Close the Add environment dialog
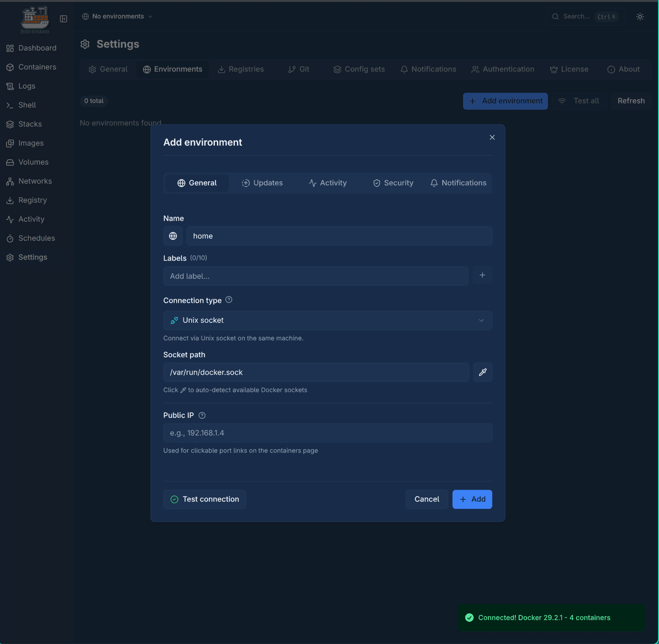The image size is (659, 644). point(492,137)
